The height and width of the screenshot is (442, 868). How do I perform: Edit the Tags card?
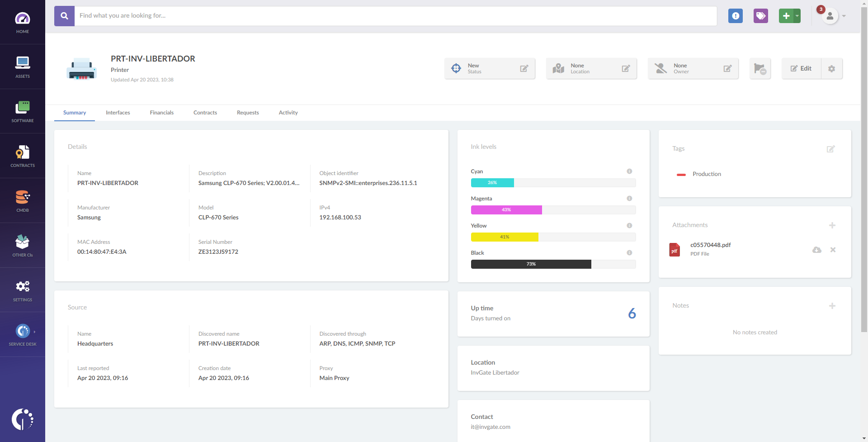pyautogui.click(x=830, y=149)
